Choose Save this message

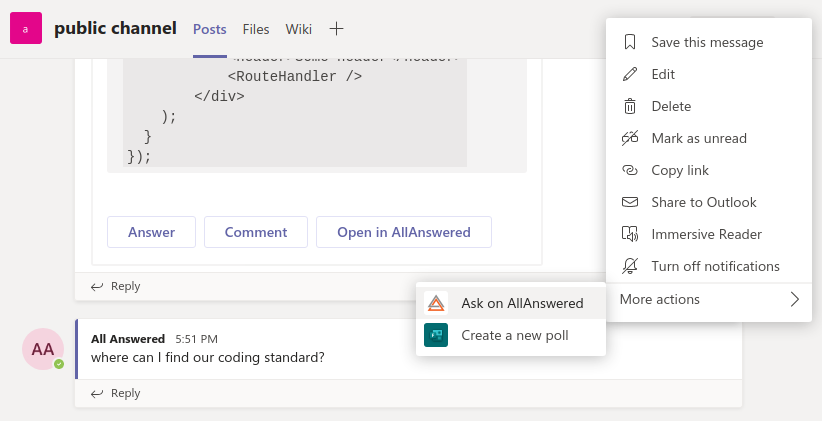pos(709,42)
